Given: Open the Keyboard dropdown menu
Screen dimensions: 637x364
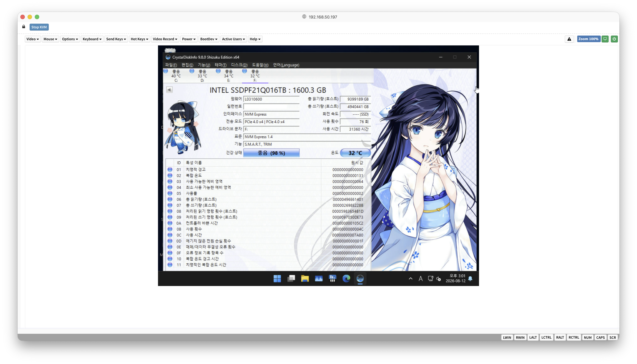Looking at the screenshot, I should click(92, 39).
